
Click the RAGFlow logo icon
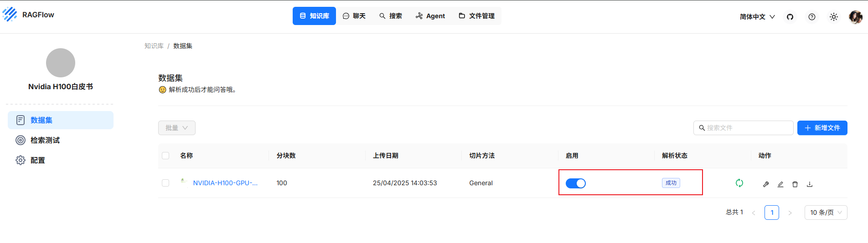point(10,15)
